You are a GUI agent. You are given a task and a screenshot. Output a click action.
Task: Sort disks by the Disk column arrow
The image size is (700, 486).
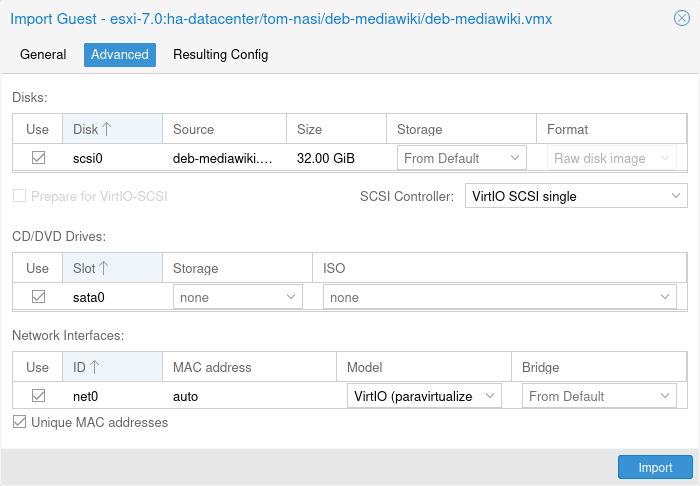point(107,129)
